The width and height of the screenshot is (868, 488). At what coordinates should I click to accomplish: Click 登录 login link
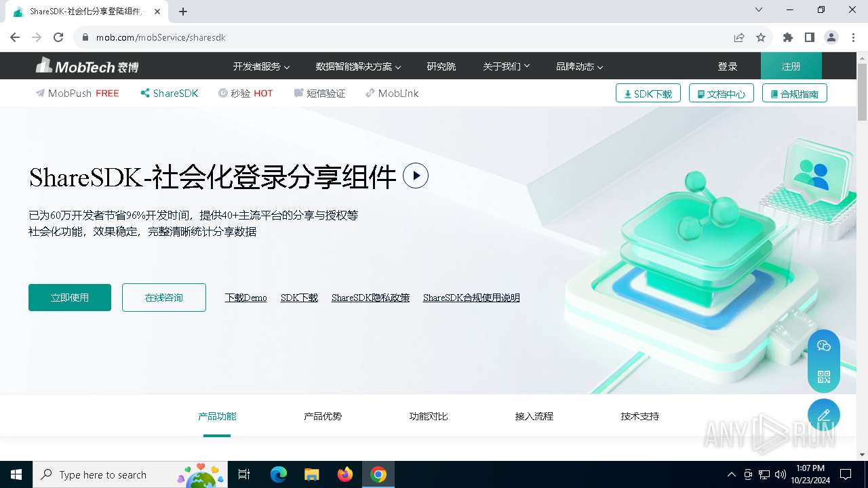coord(728,66)
